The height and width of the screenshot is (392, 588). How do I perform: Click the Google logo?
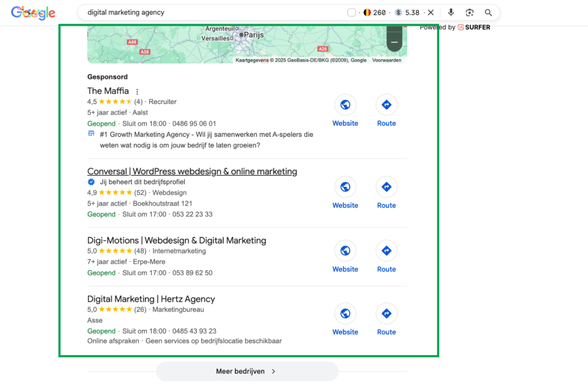click(33, 12)
